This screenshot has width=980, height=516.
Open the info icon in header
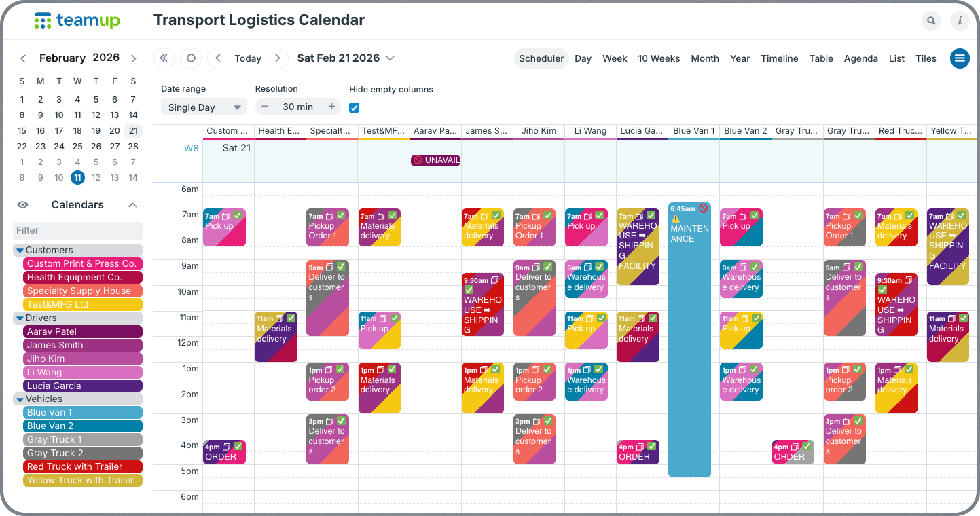pos(960,21)
